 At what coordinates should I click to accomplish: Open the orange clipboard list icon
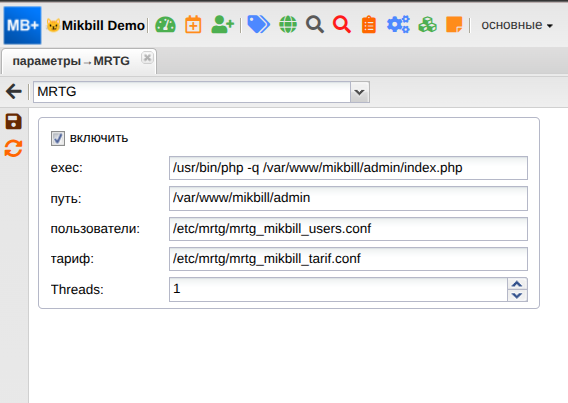[369, 25]
